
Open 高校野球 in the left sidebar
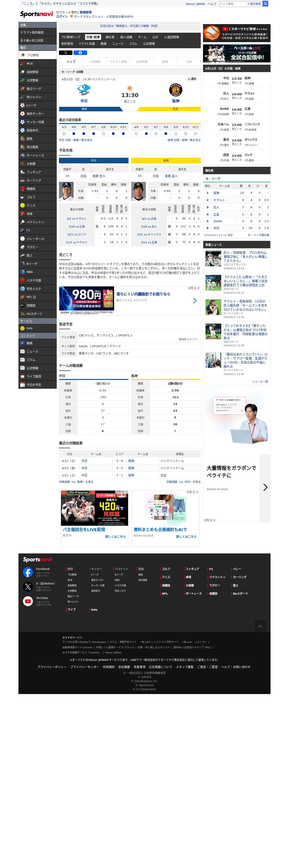coord(37,72)
